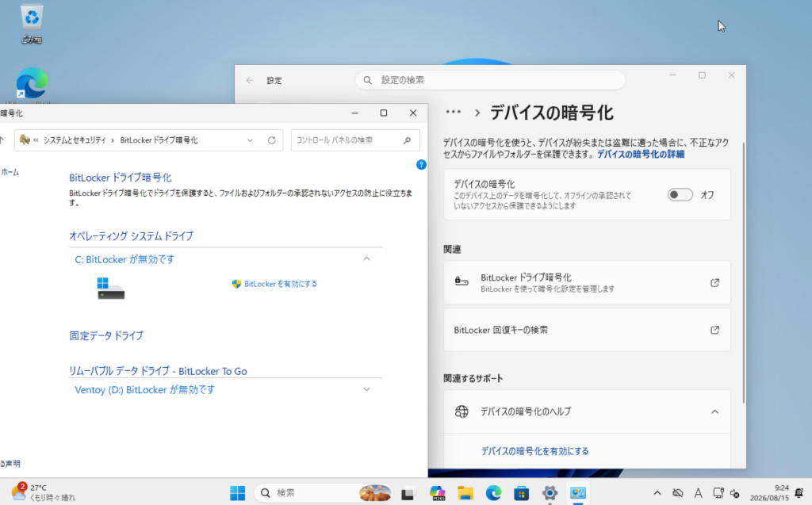Open the device encryption details link
This screenshot has height=505, width=812.
[x=641, y=155]
